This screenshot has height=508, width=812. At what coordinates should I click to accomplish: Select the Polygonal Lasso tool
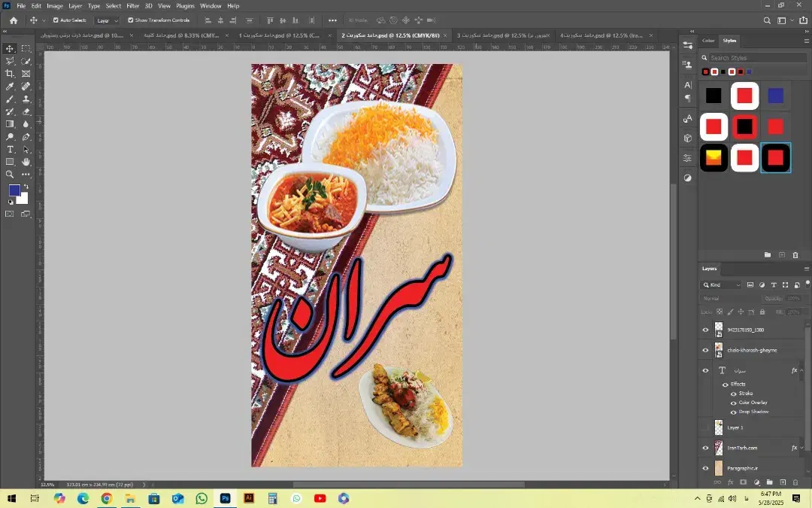pyautogui.click(x=10, y=61)
